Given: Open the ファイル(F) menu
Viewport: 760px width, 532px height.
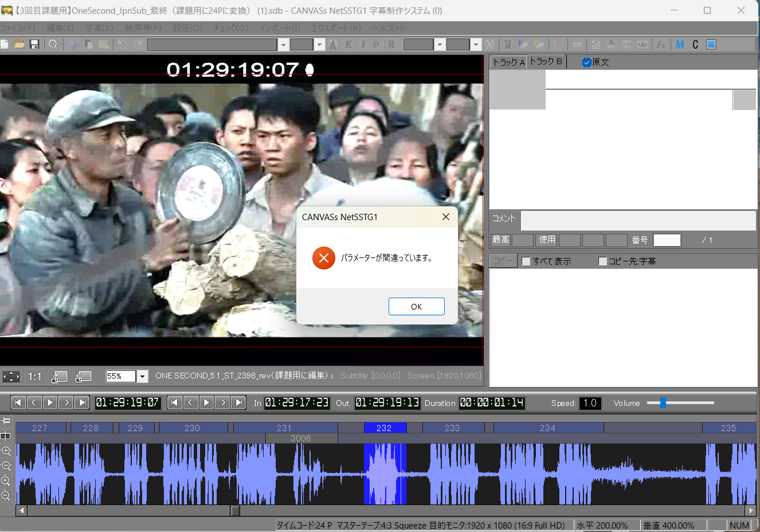Looking at the screenshot, I should point(18,28).
